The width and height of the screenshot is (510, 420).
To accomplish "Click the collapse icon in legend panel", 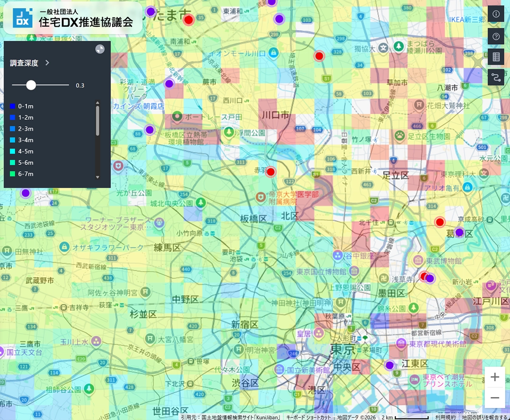I will (99, 49).
